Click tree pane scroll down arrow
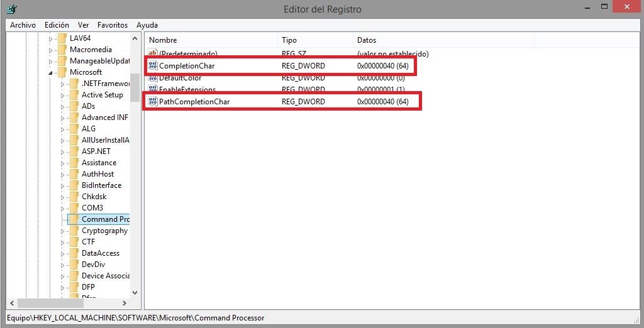Image resolution: width=644 pixels, height=328 pixels. pyautogui.click(x=135, y=293)
